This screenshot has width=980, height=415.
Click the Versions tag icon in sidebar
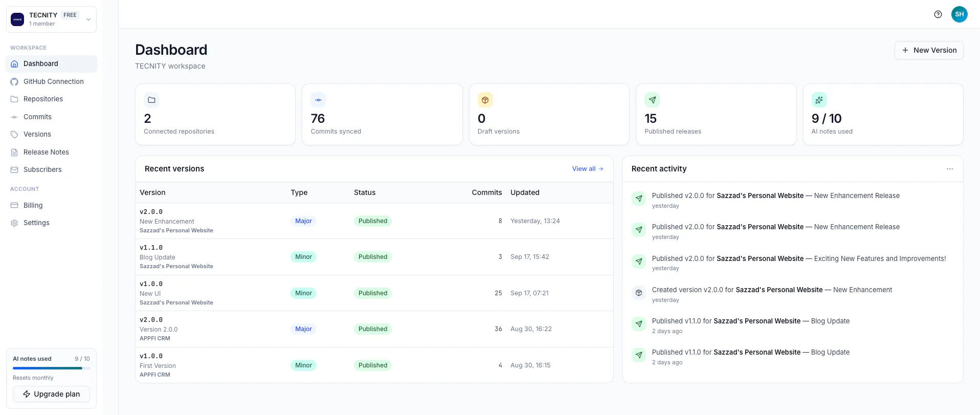tap(14, 135)
